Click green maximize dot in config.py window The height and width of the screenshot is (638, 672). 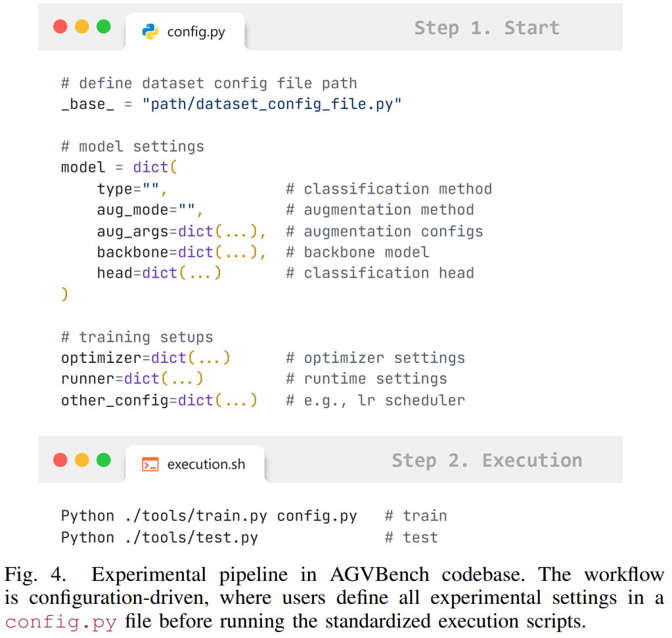(104, 26)
